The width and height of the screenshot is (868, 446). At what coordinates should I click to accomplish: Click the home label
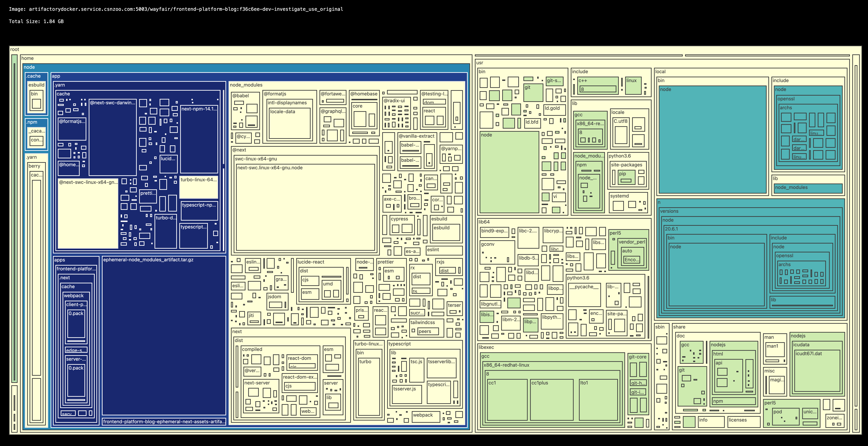point(28,58)
